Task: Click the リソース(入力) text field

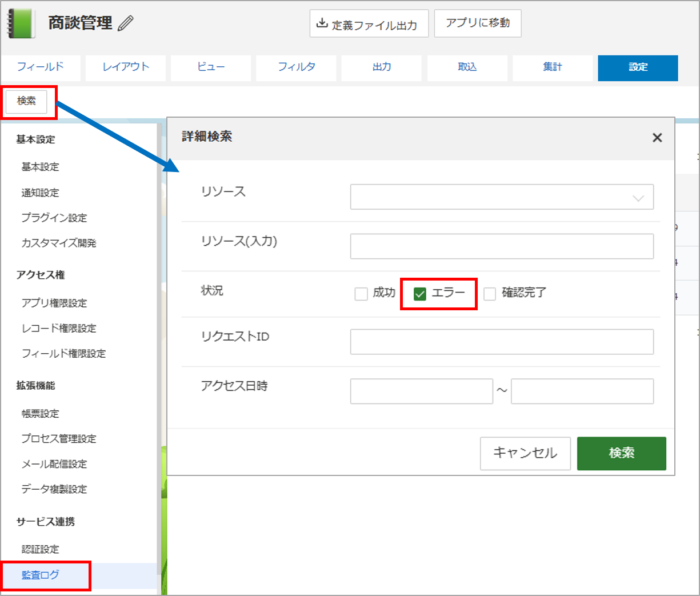Action: point(501,246)
